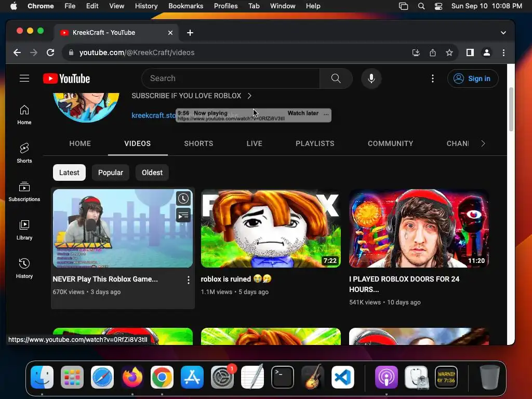This screenshot has width=532, height=399.
Task: Open System Settings from dock
Action: (222, 377)
